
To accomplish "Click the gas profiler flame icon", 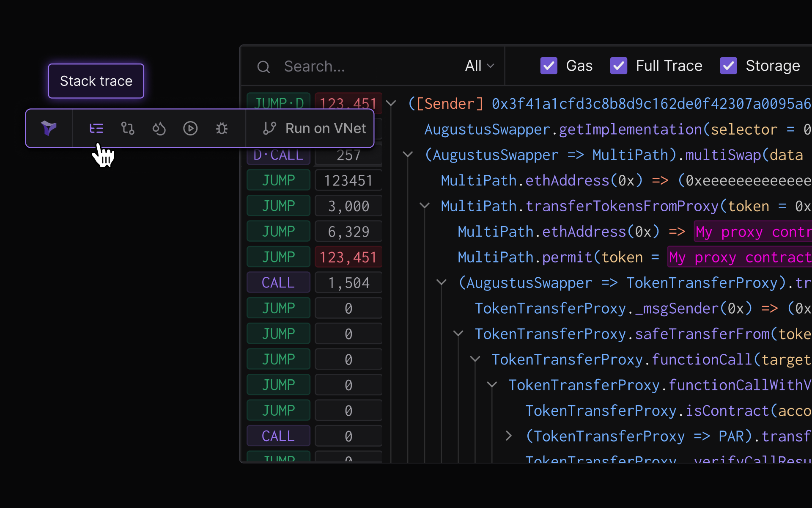I will [159, 128].
